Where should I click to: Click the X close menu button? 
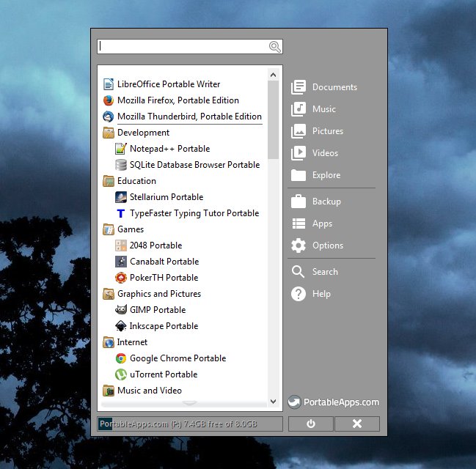pyautogui.click(x=357, y=424)
